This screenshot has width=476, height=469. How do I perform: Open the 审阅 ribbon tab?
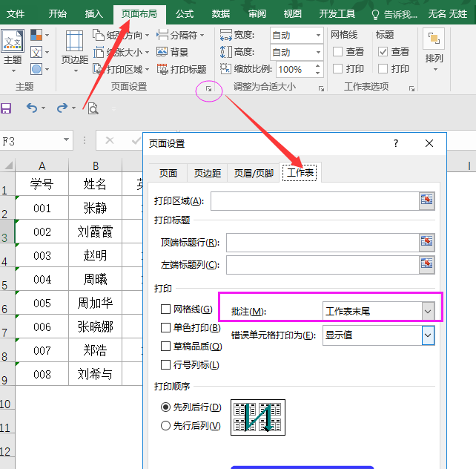(257, 14)
